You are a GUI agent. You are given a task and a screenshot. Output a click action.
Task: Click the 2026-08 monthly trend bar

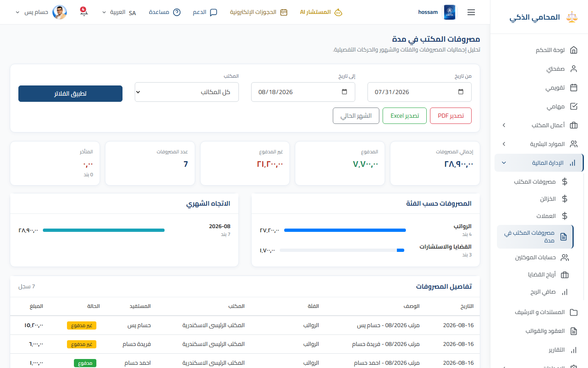tap(104, 230)
